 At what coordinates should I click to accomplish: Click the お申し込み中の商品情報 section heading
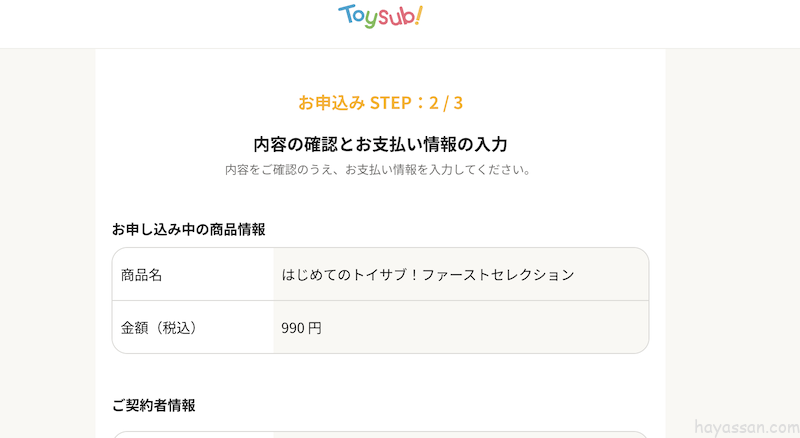tap(188, 229)
